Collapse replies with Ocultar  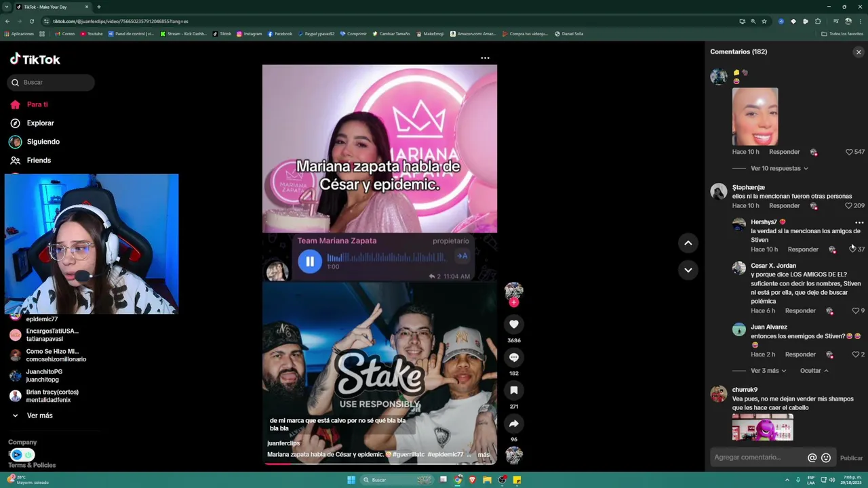(814, 371)
